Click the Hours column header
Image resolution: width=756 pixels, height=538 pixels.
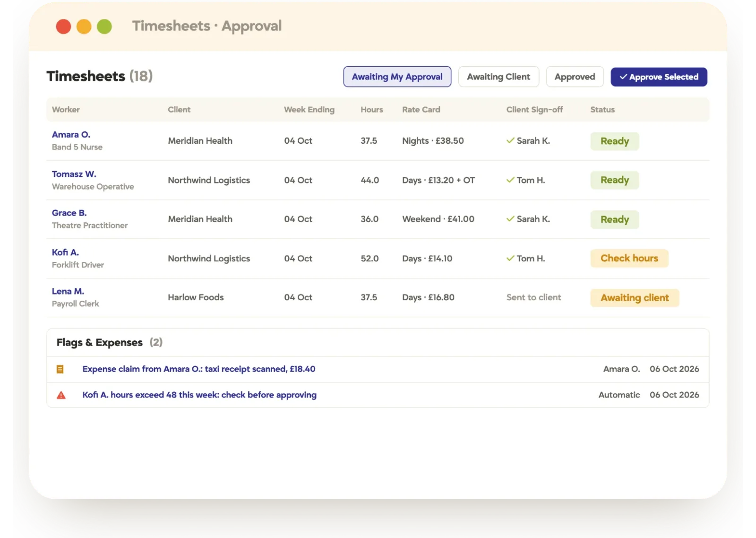coord(371,110)
